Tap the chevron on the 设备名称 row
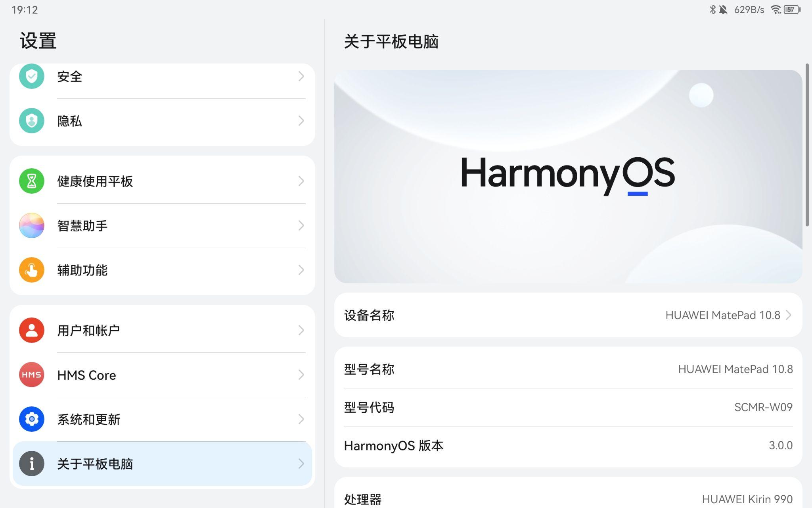The height and width of the screenshot is (508, 812). [789, 315]
